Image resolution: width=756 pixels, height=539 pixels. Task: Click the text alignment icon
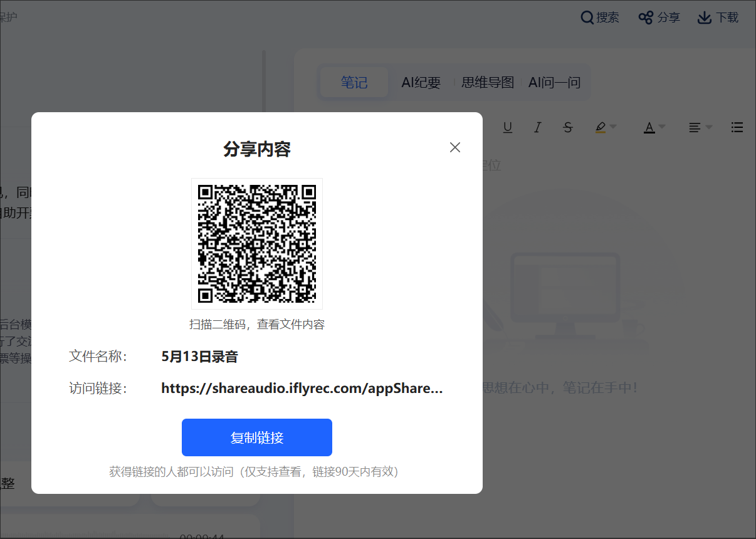coord(695,127)
